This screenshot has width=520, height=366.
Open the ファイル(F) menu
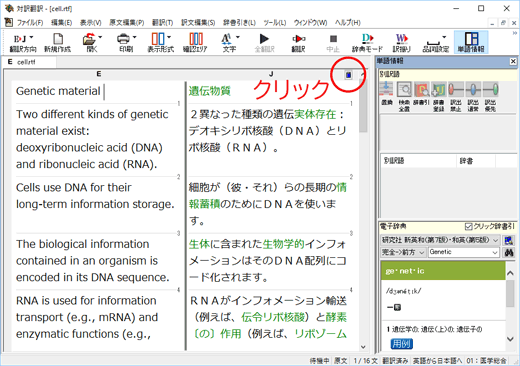point(30,23)
